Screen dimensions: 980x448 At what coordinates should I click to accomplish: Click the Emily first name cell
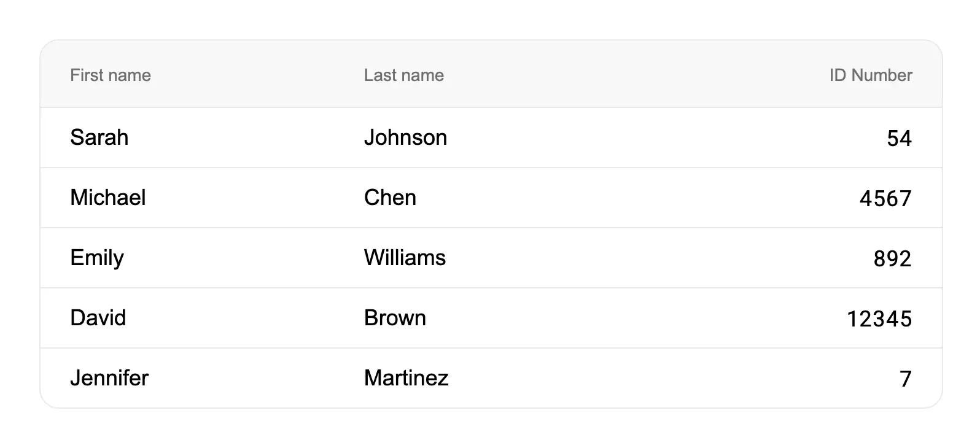coord(97,258)
